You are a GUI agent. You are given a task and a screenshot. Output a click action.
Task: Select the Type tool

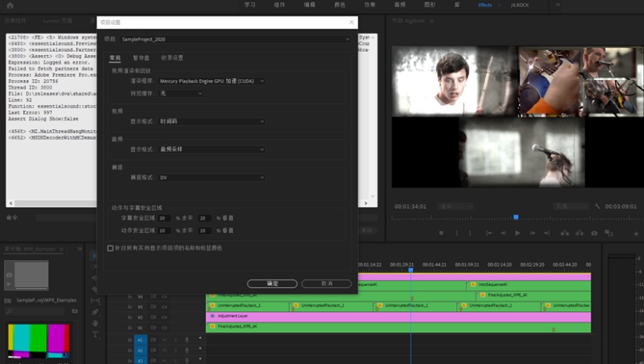(x=95, y=334)
